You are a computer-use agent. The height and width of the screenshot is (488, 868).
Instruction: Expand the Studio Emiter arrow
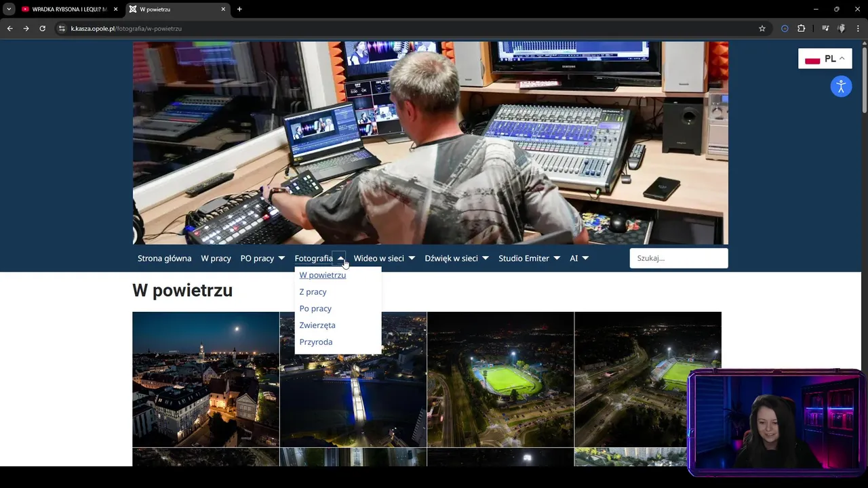click(557, 258)
